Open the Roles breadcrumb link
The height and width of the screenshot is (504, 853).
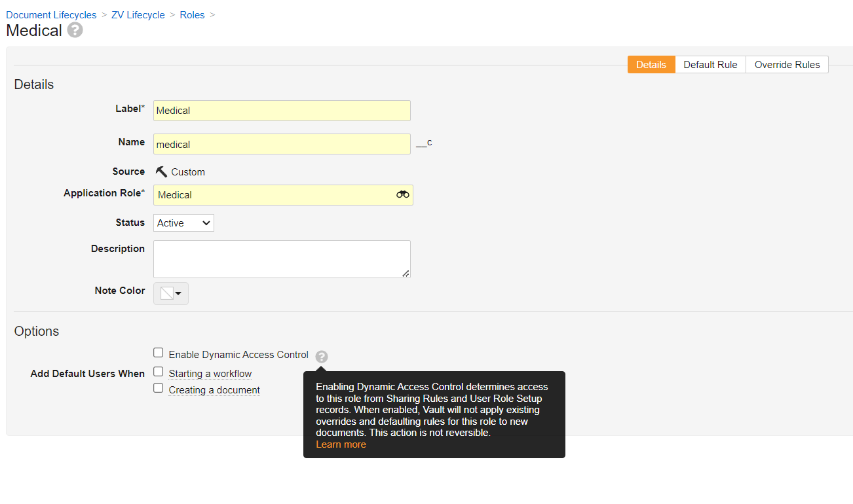pos(192,15)
